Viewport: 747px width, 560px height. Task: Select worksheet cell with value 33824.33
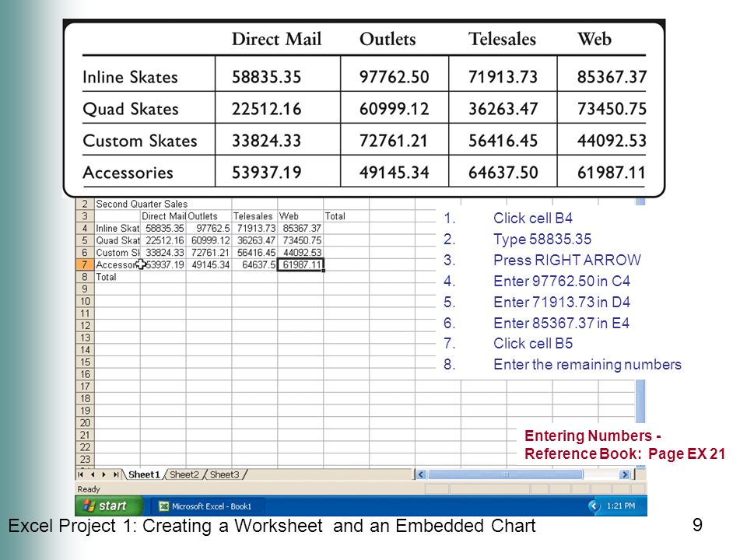pos(163,253)
